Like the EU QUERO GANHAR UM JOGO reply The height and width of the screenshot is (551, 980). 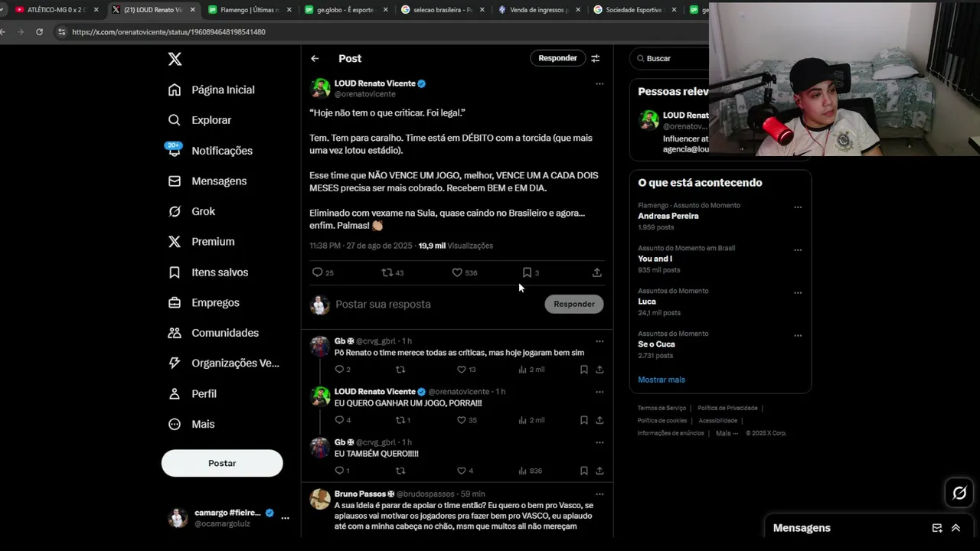(462, 420)
